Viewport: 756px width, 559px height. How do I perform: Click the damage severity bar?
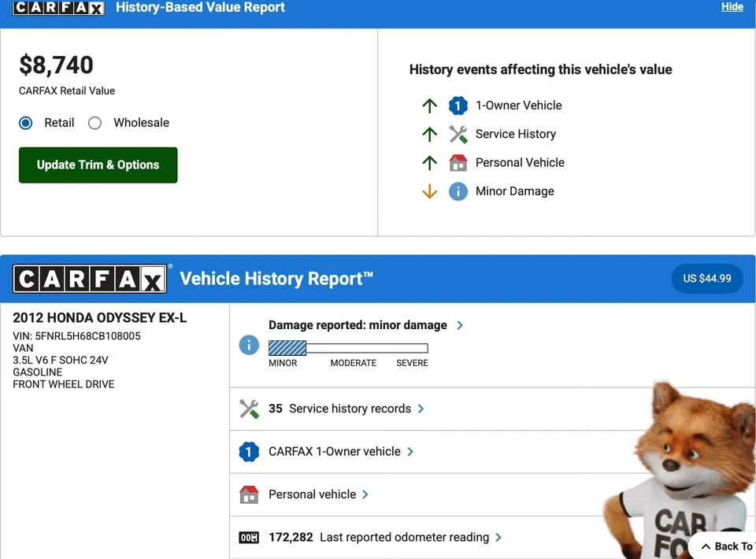pos(348,347)
